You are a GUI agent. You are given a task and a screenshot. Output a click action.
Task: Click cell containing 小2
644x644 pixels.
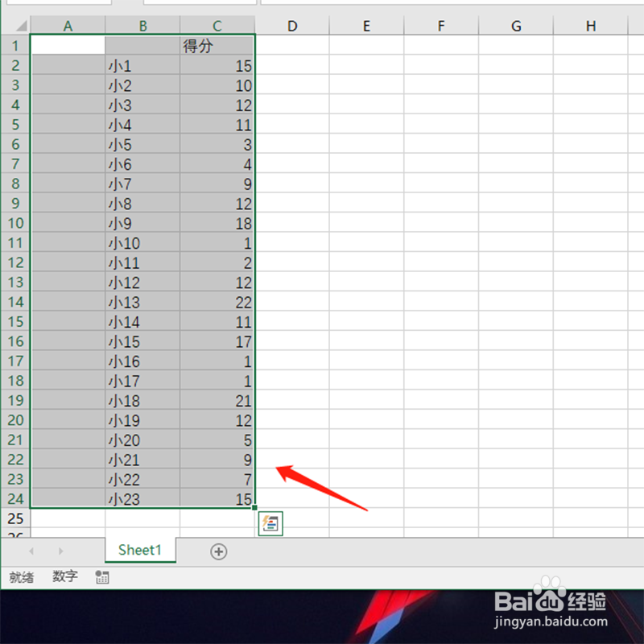click(x=142, y=85)
